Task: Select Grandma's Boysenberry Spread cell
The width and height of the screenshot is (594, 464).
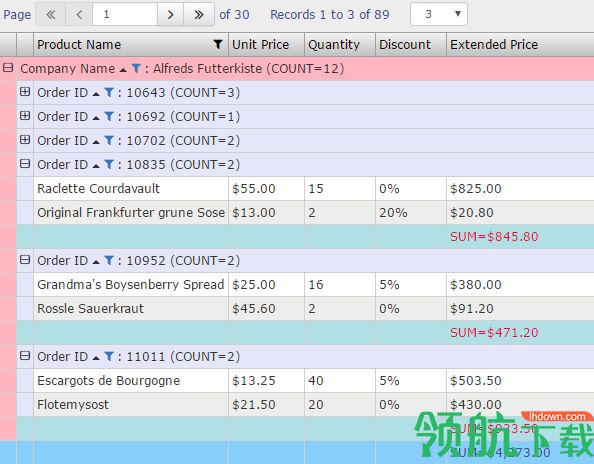Action: click(131, 284)
